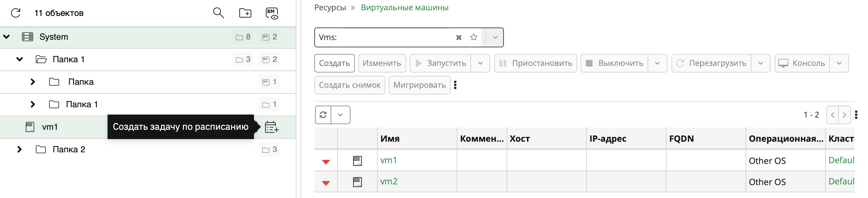Open the table options kebab menu
Image resolution: width=868 pixels, height=198 pixels.
pyautogui.click(x=856, y=115)
